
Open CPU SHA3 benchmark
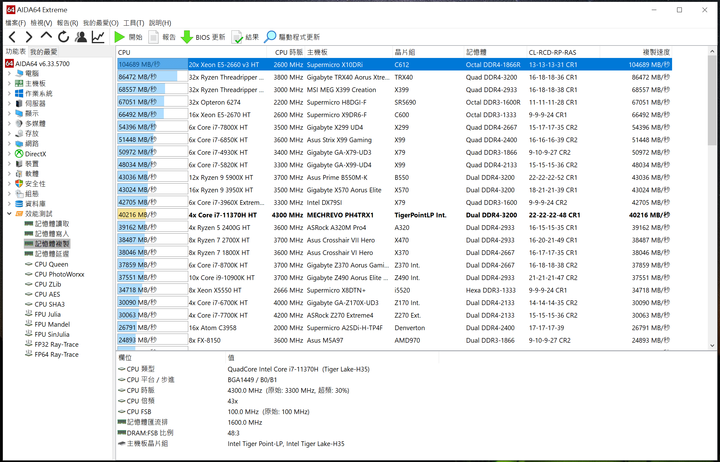pos(45,304)
